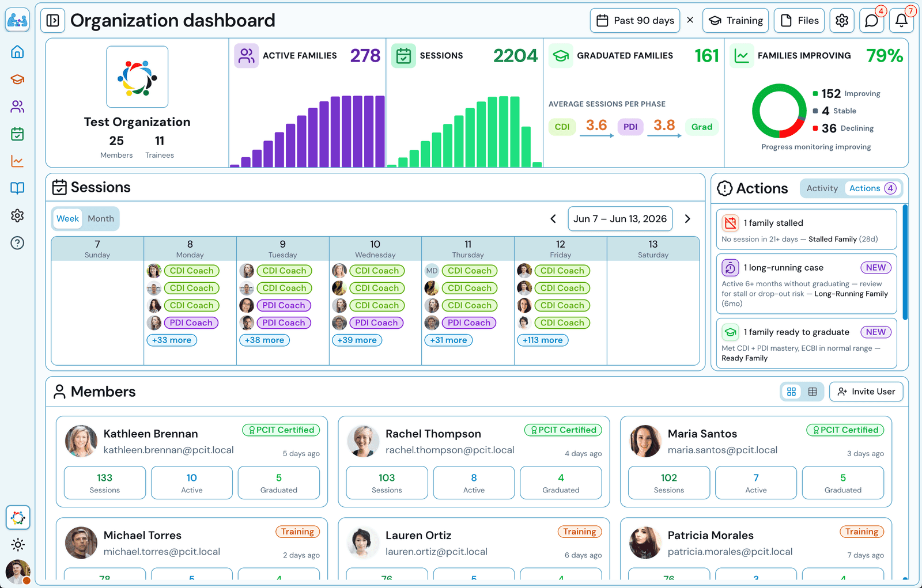Open the graduation cap training sidebar icon
This screenshot has width=922, height=588.
click(x=17, y=79)
